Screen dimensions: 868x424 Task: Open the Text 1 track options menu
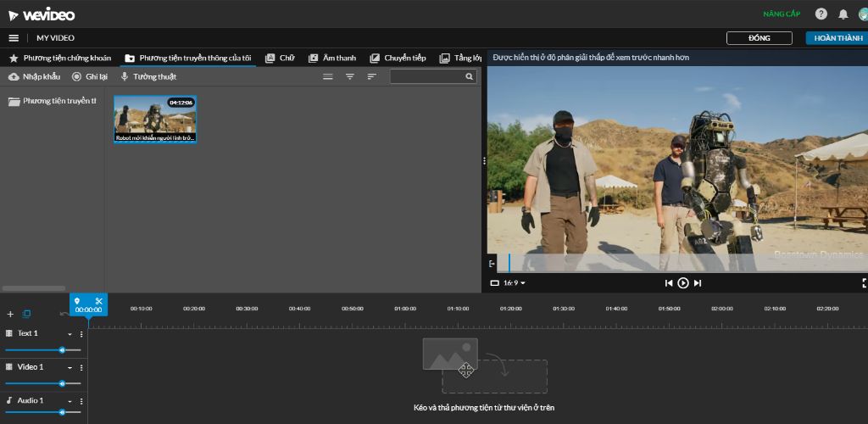(81, 334)
